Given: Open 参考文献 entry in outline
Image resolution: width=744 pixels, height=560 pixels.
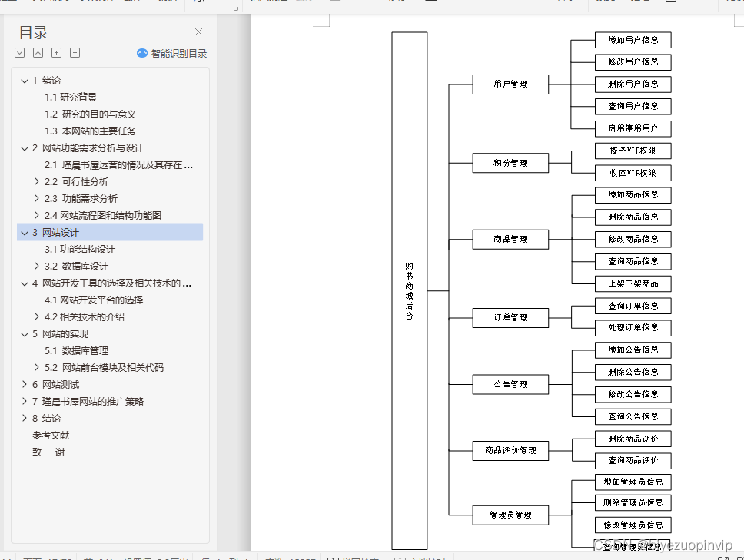Looking at the screenshot, I should [51, 436].
